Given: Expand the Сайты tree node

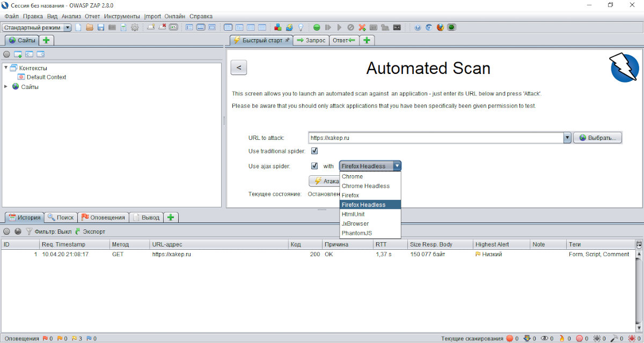Looking at the screenshot, I should click(x=6, y=87).
